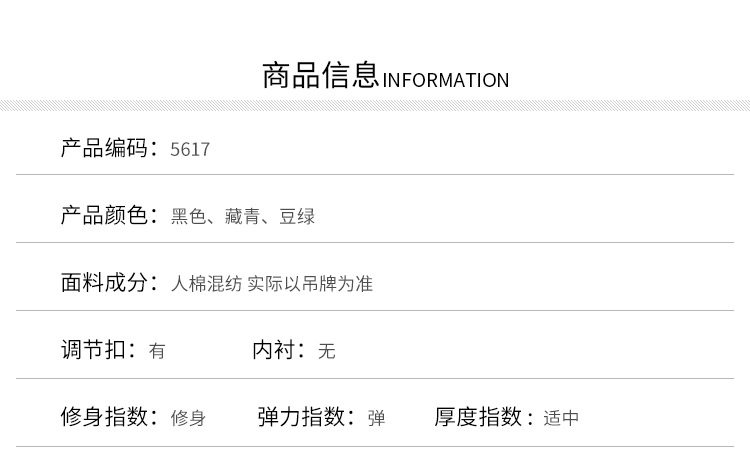Click product code value 5617
Image resolution: width=750 pixels, height=456 pixels.
click(190, 150)
